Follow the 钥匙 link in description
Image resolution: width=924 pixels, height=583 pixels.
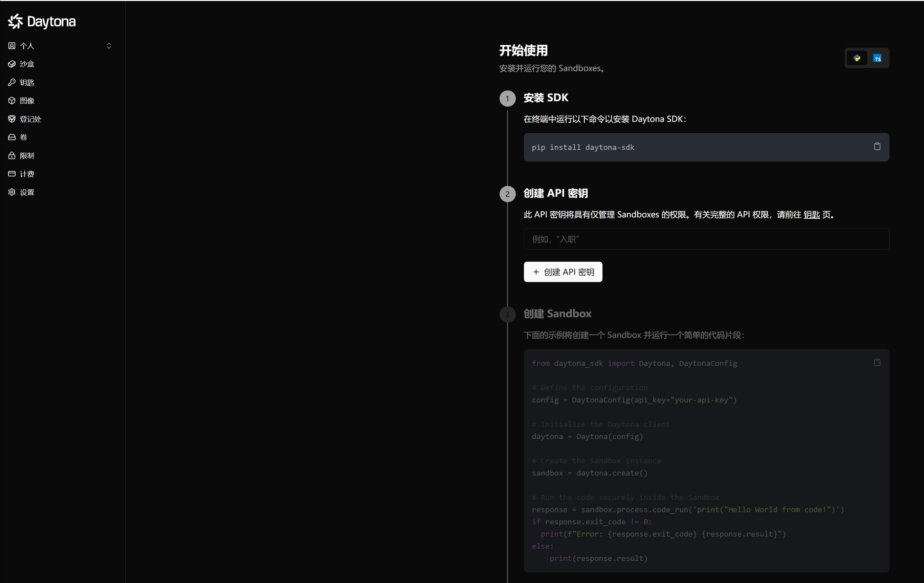(x=812, y=215)
